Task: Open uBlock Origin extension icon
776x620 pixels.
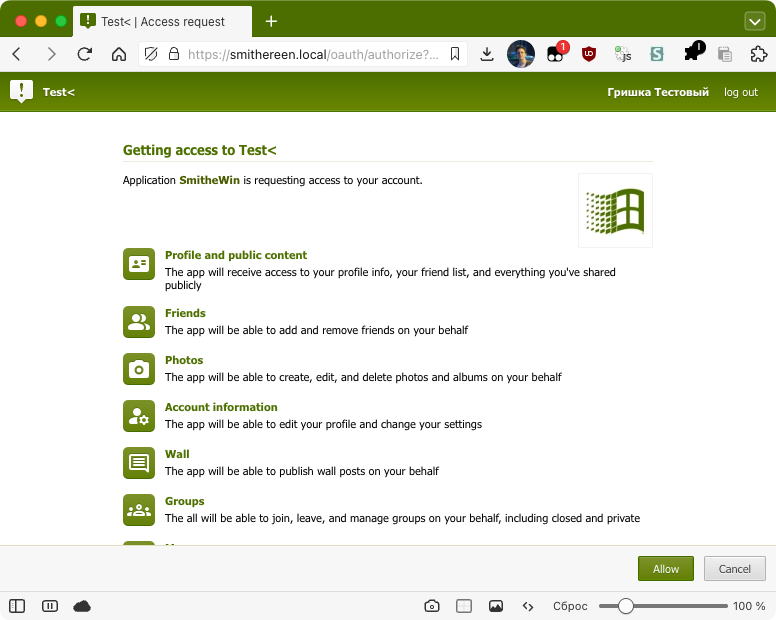Action: 588,54
